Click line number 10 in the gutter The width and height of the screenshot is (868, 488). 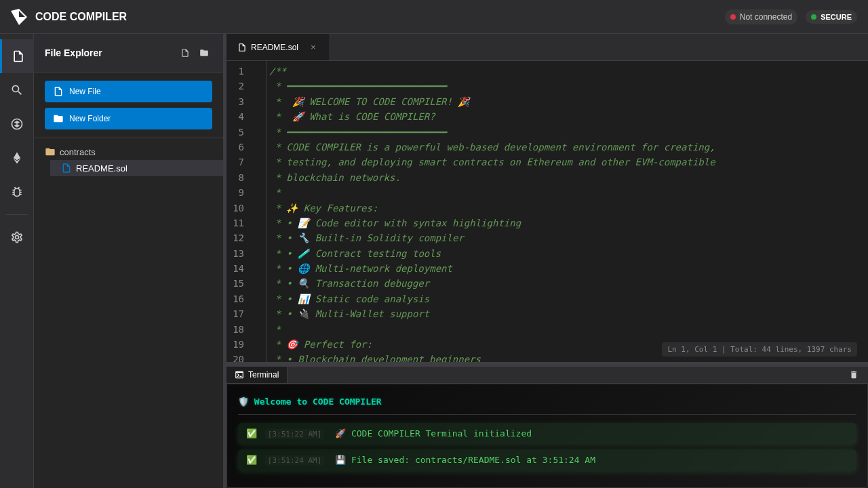coord(238,208)
